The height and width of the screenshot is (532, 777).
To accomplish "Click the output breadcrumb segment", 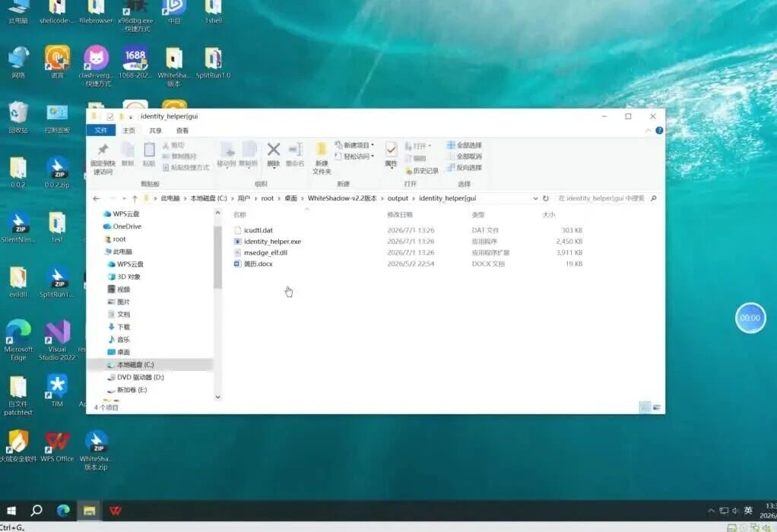I will (x=398, y=198).
